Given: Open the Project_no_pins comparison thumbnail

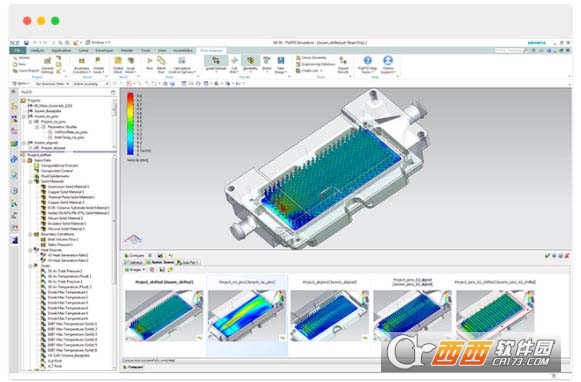Looking at the screenshot, I should click(x=247, y=315).
